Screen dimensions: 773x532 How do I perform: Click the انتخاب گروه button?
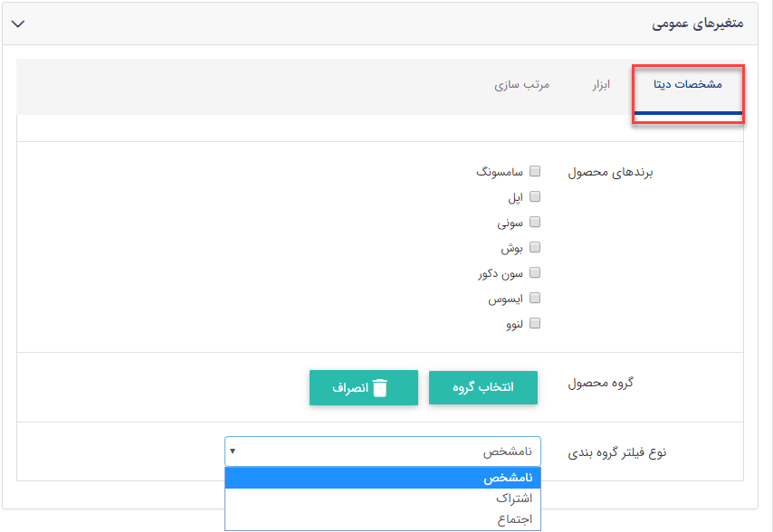coord(482,387)
